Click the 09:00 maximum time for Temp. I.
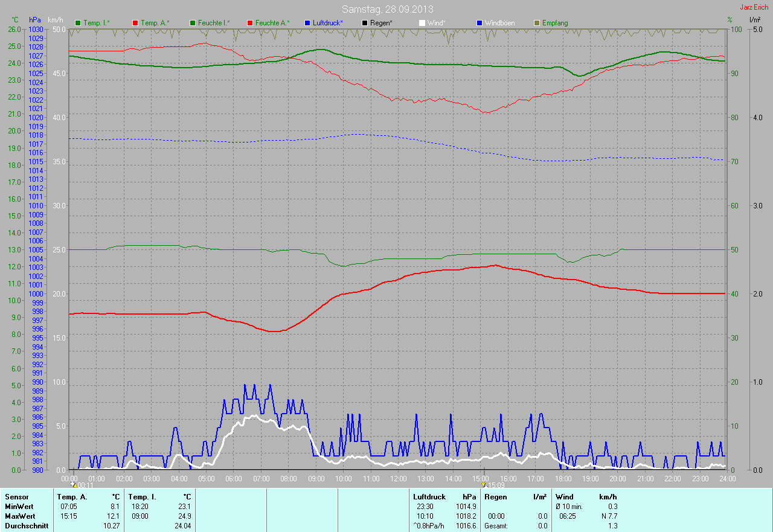This screenshot has height=532, width=773. (x=140, y=516)
